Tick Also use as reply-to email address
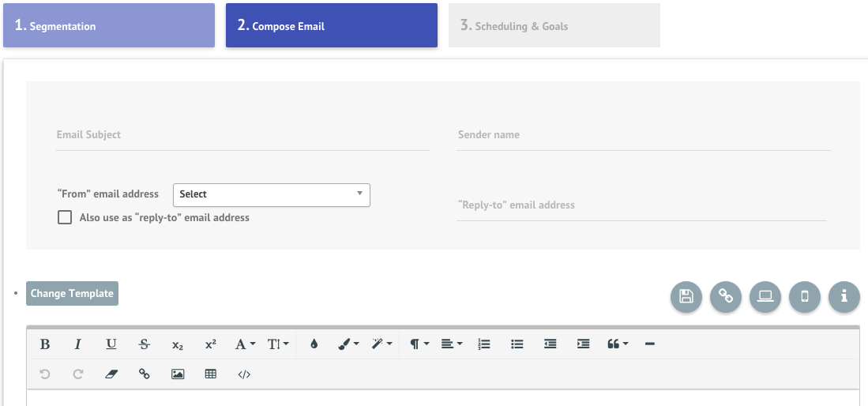The height and width of the screenshot is (406, 868). pos(65,217)
